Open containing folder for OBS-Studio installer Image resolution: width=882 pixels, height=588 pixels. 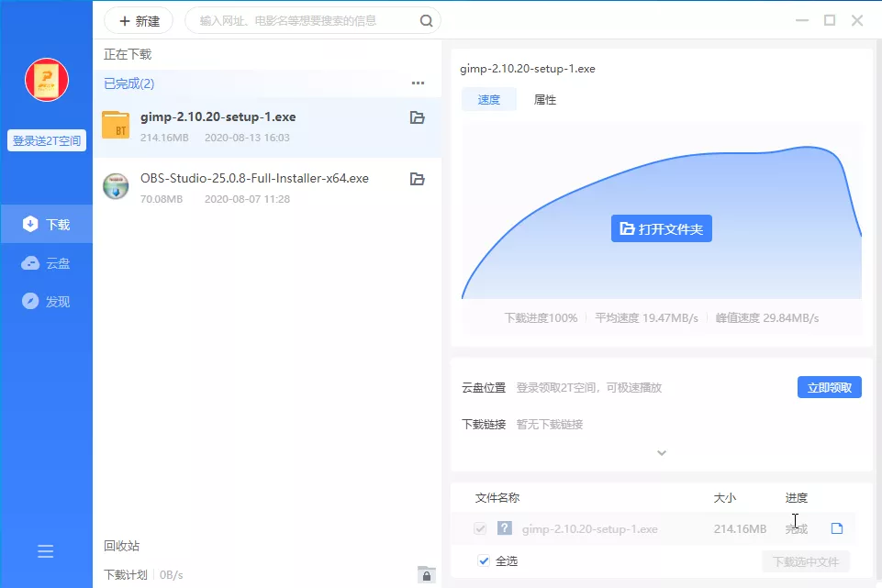click(x=418, y=179)
